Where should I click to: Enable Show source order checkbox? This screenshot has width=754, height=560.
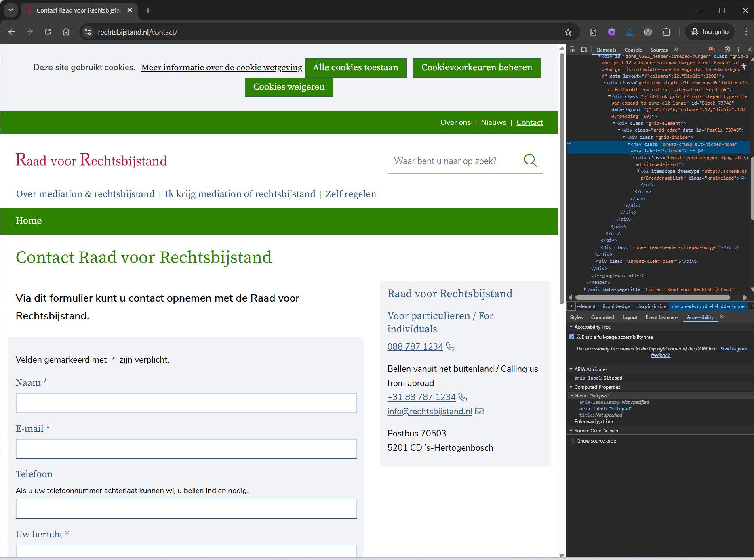[573, 440]
